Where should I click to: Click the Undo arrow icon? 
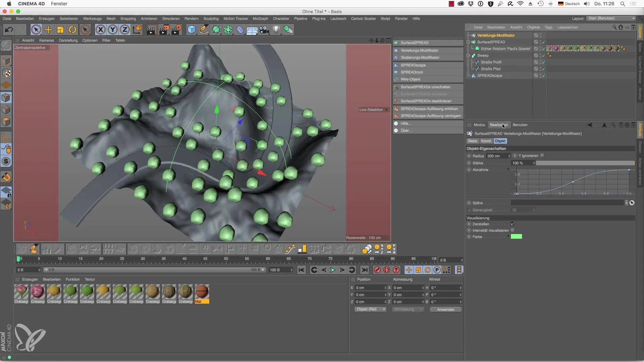(9, 30)
